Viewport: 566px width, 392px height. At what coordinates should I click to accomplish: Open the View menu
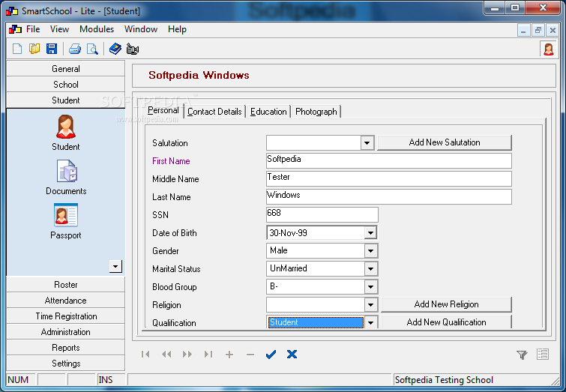59,29
